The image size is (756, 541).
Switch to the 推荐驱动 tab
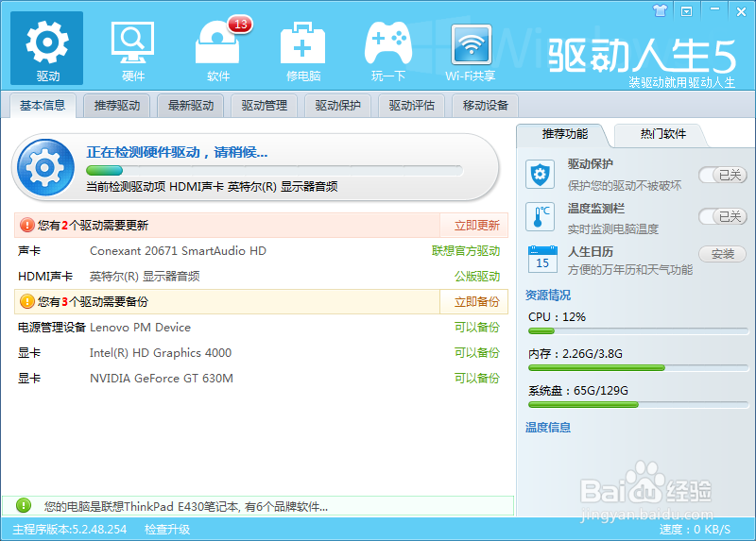click(116, 106)
